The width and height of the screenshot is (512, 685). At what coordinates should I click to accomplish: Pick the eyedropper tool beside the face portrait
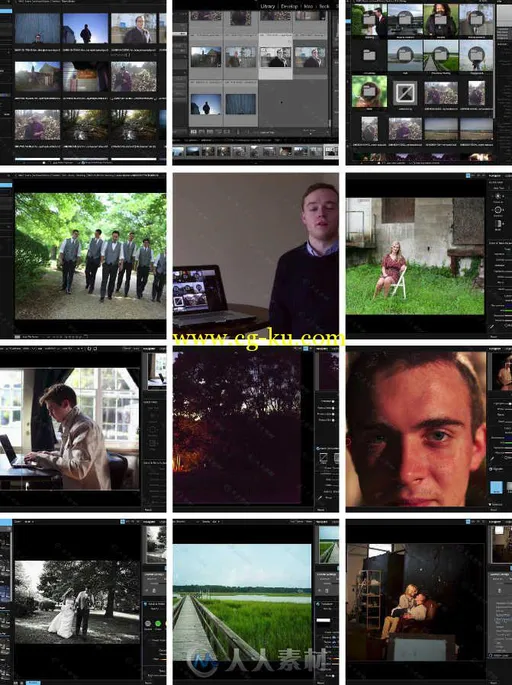point(493,459)
